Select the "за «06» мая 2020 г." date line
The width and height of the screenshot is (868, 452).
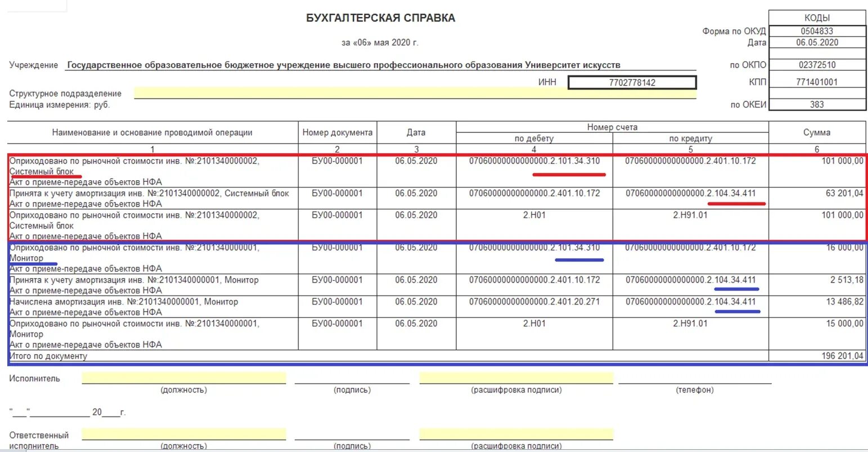point(380,43)
